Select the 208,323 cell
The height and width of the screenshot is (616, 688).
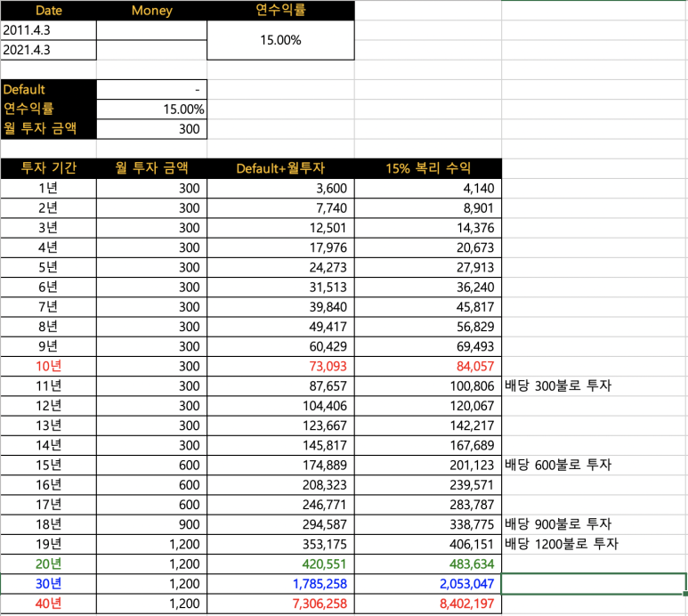point(280,484)
